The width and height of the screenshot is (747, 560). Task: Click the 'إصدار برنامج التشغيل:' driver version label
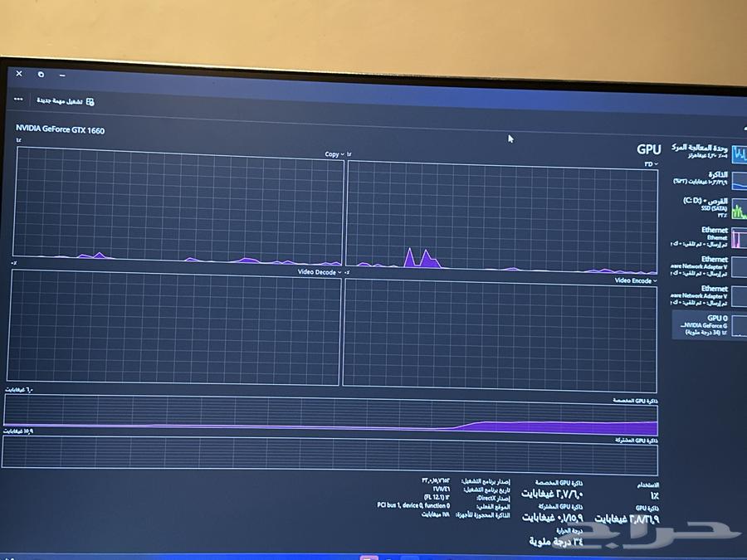(x=485, y=482)
